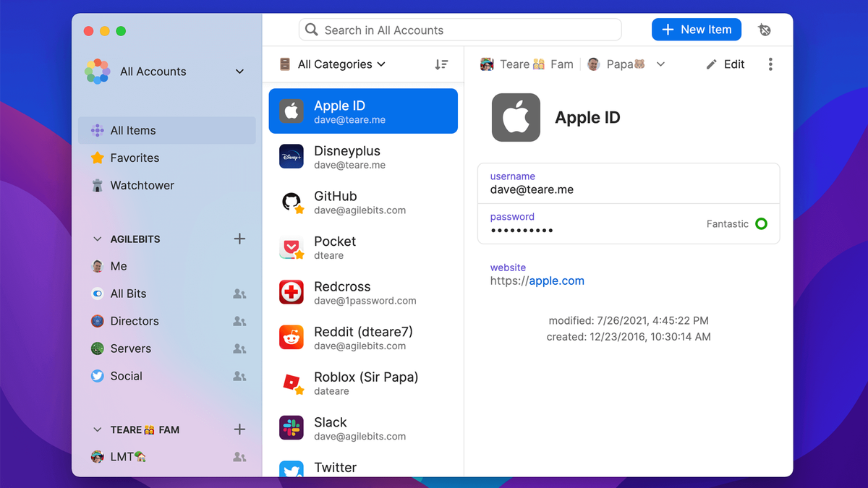Select the Slack item
The image size is (868, 488).
363,428
